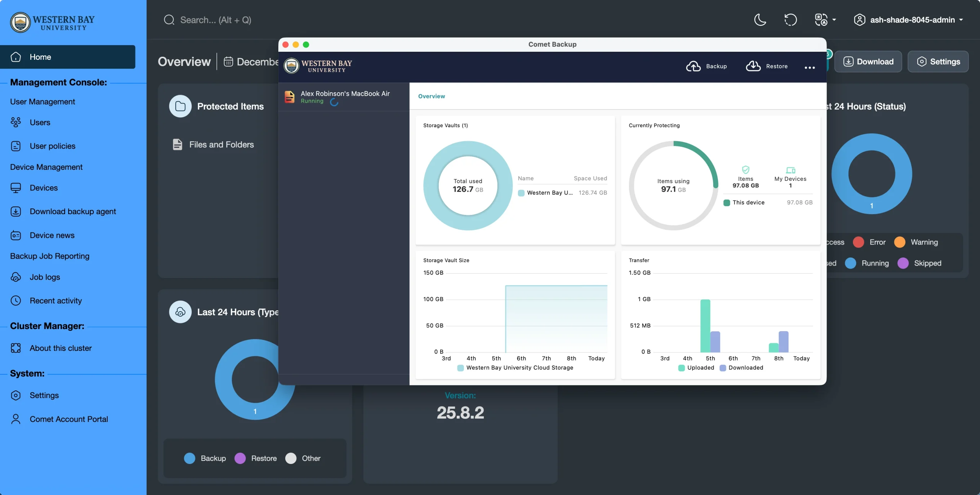This screenshot has height=495, width=980.
Task: Click the Files and Folders file icon
Action: (177, 144)
